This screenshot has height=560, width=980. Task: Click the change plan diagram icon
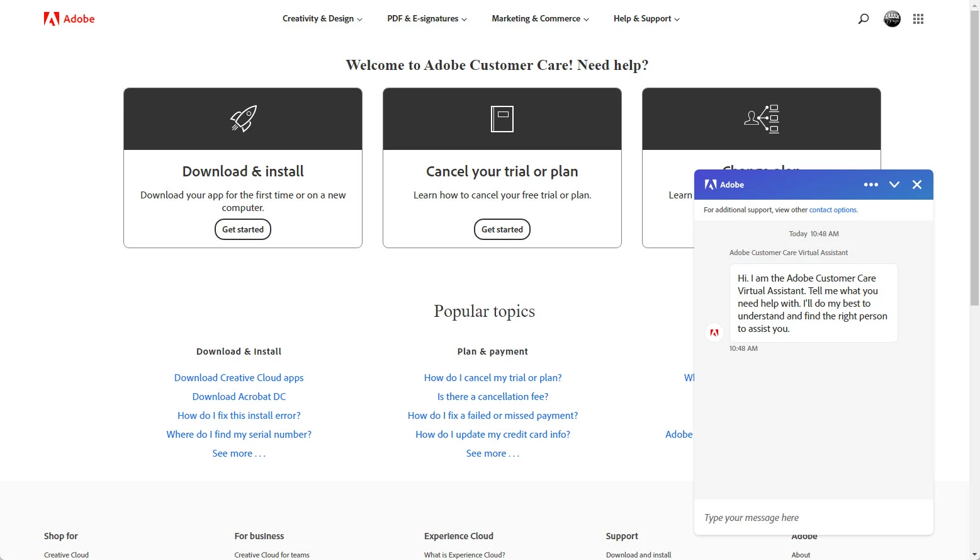point(762,118)
